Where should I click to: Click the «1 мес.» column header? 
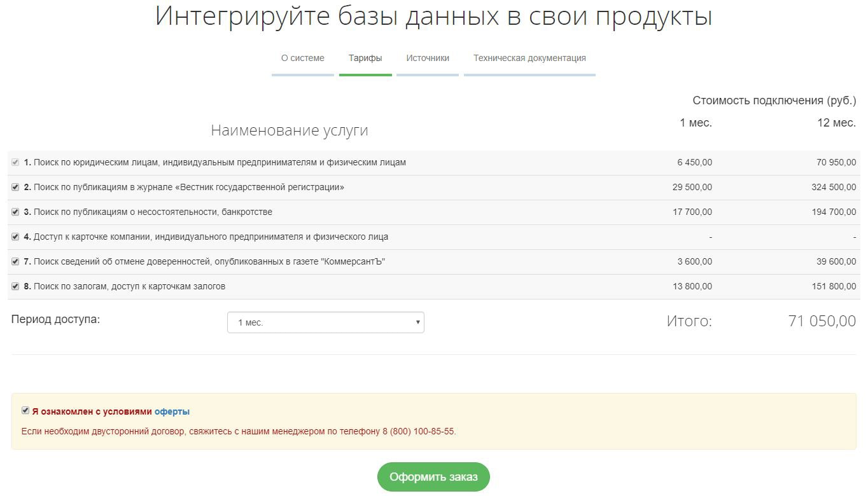coord(696,123)
